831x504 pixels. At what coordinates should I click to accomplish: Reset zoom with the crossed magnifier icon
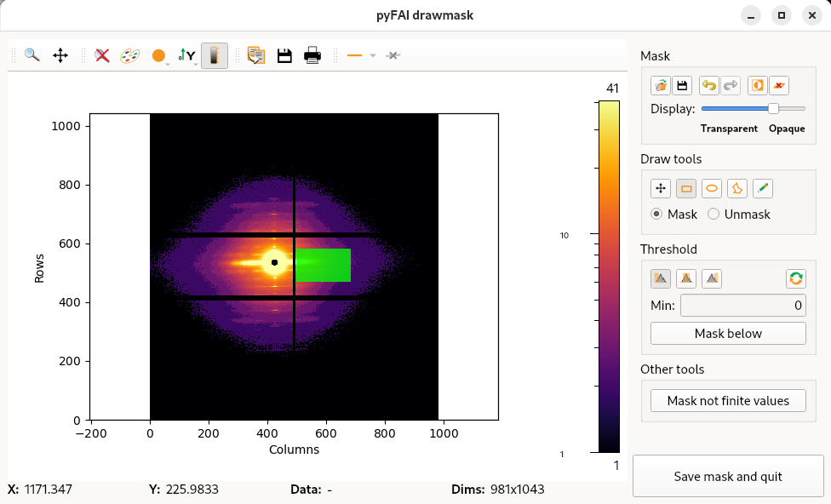coord(102,55)
